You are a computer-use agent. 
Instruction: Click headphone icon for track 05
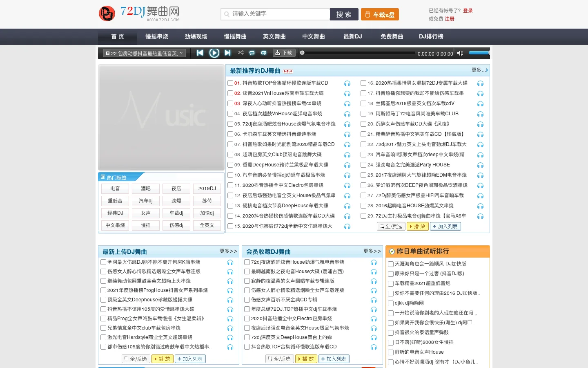[x=347, y=124]
